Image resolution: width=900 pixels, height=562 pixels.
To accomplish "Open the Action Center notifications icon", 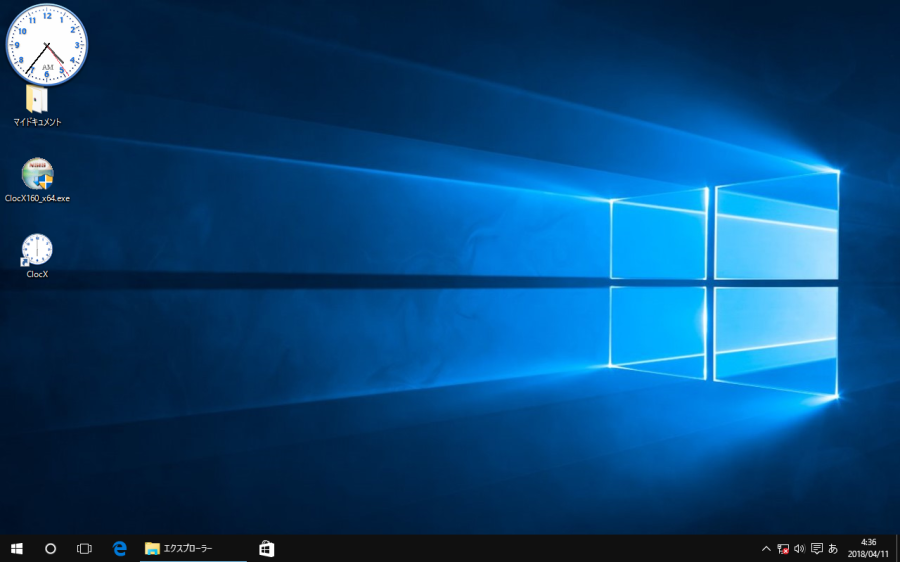I will [817, 549].
